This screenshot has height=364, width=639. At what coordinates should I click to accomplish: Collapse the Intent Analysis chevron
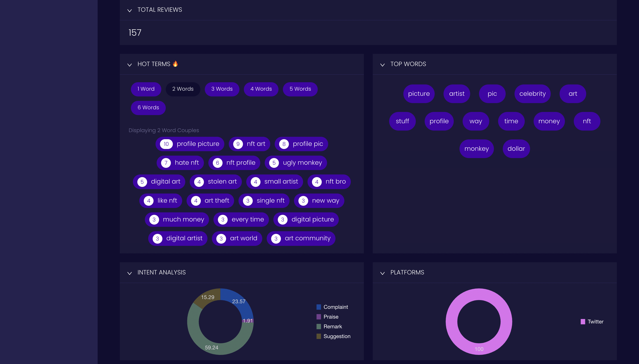[x=129, y=273]
